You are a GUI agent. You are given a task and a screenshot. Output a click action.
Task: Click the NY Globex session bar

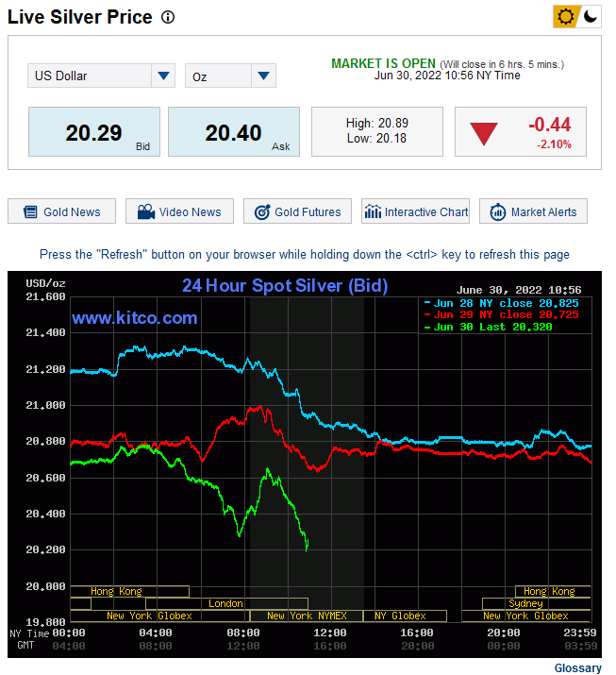tap(405, 616)
